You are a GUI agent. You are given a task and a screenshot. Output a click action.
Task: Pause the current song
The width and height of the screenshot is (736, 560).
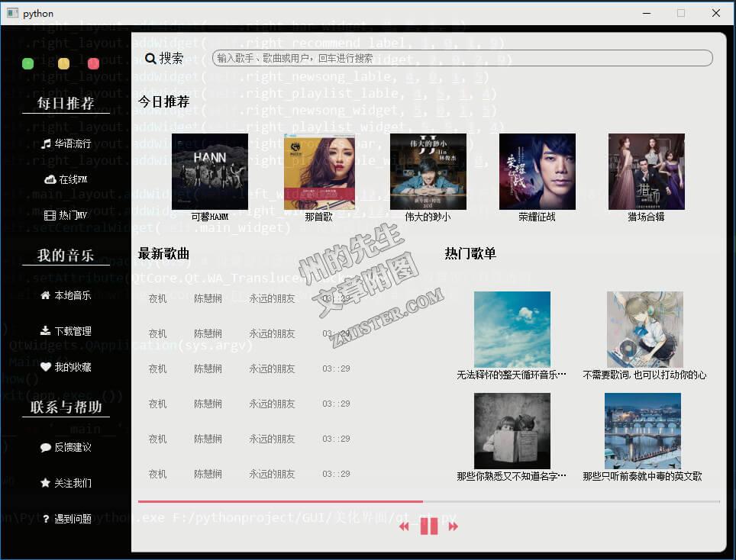point(429,526)
